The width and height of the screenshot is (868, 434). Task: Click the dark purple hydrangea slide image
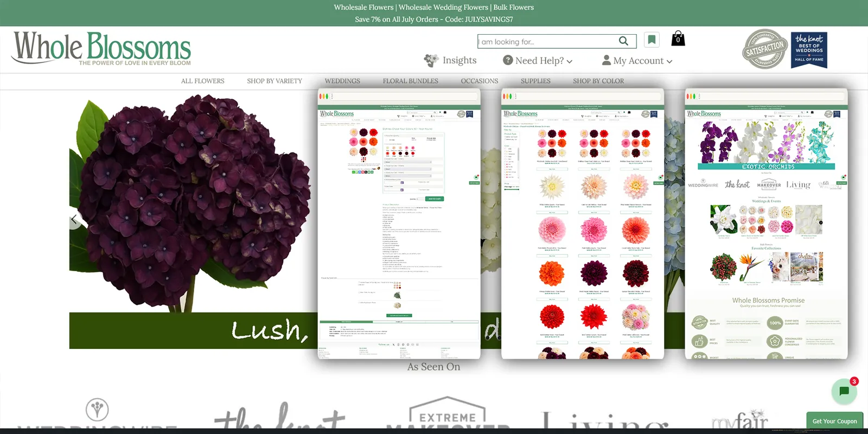pos(193,203)
